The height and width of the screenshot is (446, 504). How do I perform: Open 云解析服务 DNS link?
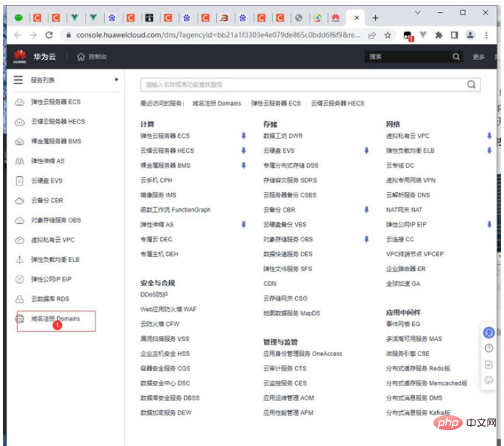coord(408,195)
